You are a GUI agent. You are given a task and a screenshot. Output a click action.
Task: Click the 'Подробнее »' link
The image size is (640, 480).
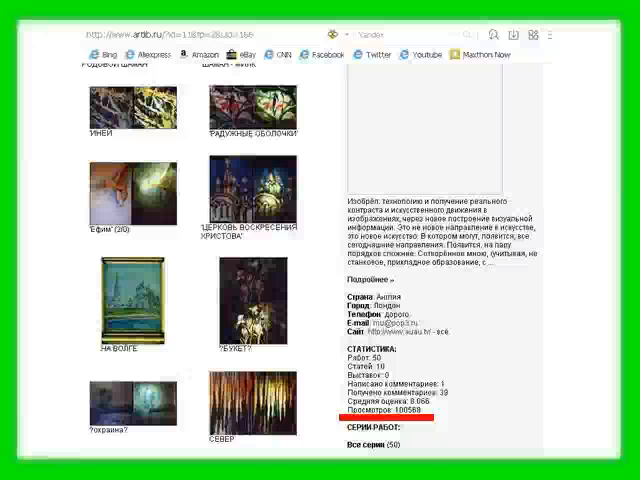tap(371, 280)
